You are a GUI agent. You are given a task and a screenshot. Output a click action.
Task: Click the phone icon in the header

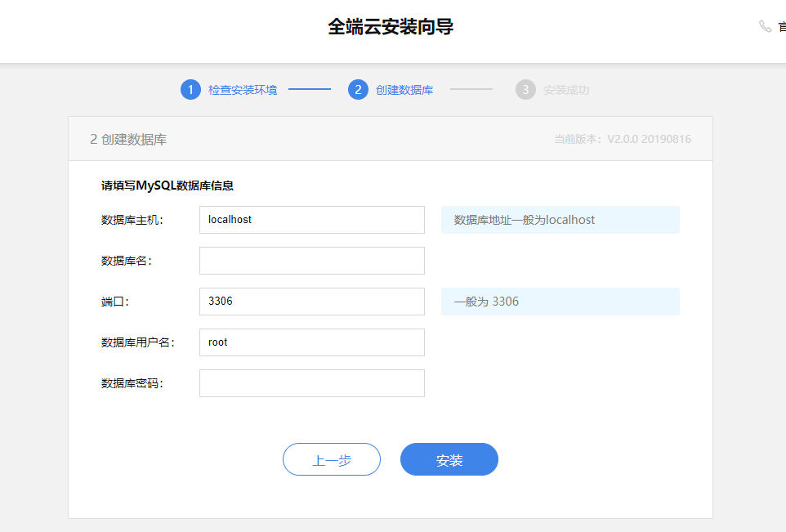(765, 26)
